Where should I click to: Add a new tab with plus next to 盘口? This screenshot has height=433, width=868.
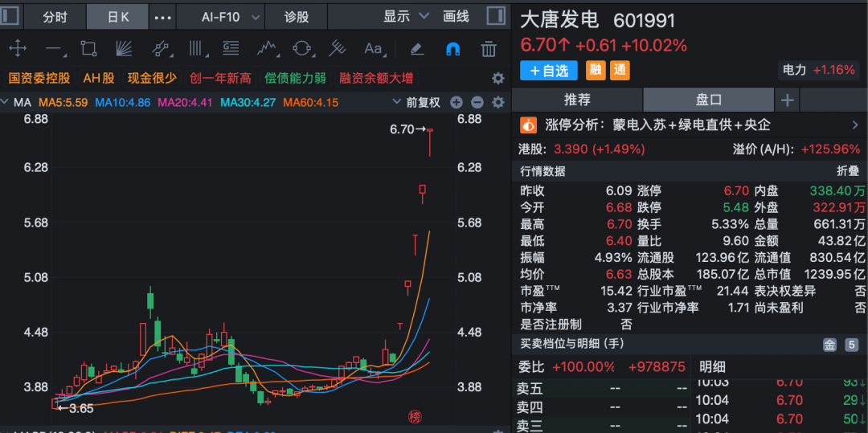[787, 100]
